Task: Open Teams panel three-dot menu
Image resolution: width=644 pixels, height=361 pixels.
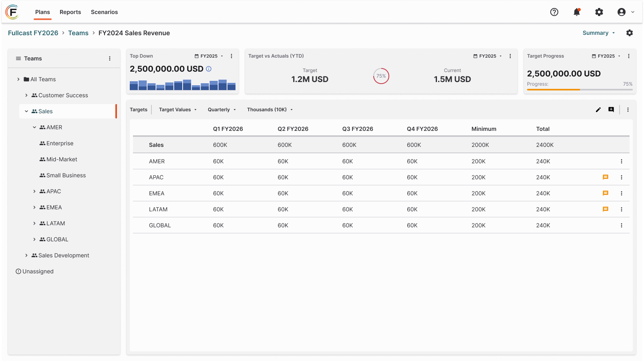Action: pos(110,58)
